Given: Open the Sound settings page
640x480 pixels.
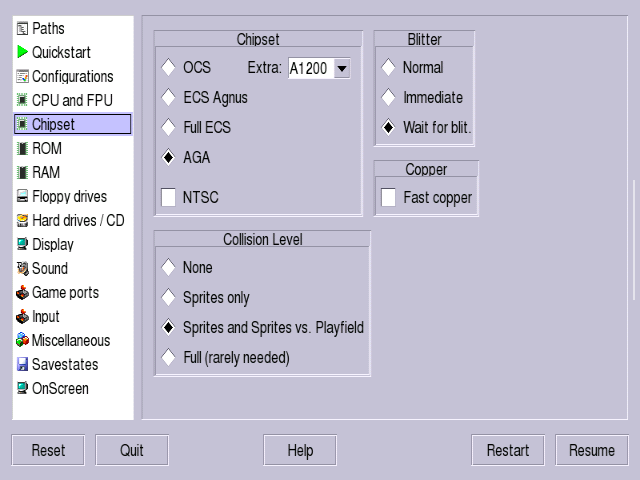Looking at the screenshot, I should (73, 268).
